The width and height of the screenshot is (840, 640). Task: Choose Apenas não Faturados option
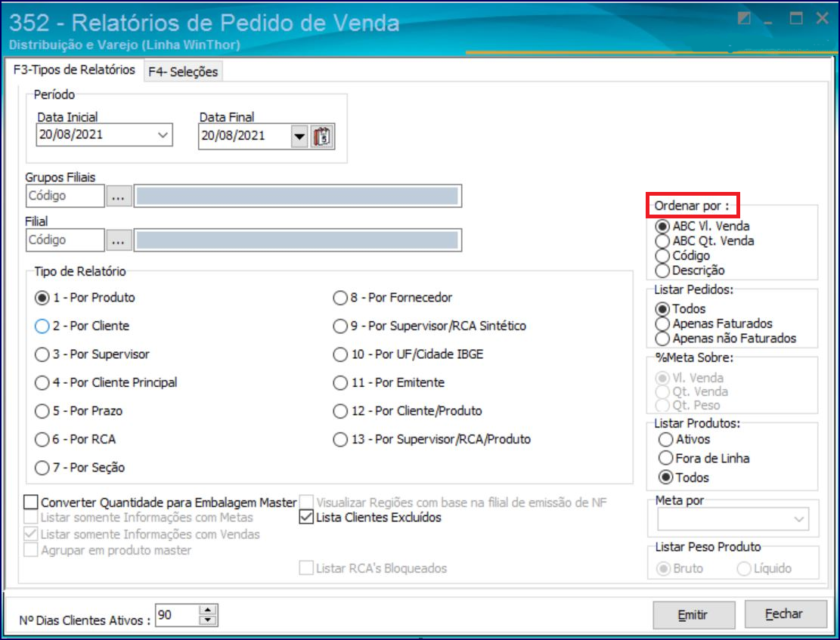pyautogui.click(x=726, y=339)
